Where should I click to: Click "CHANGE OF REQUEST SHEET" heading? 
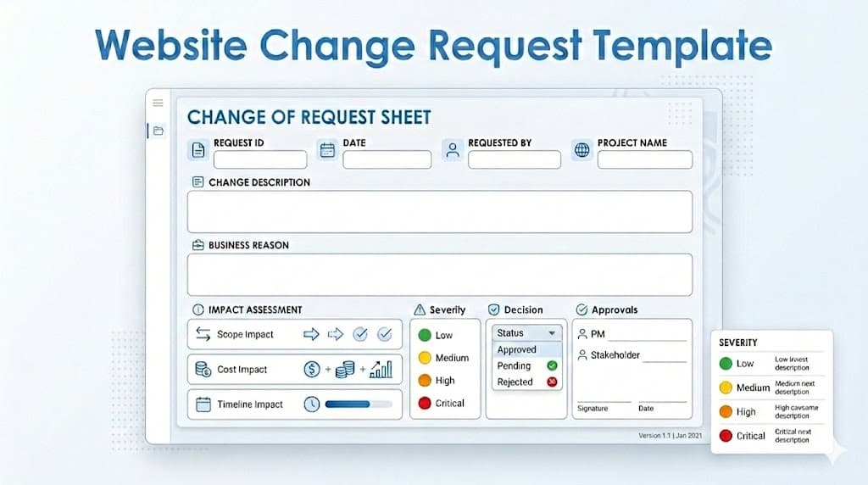[309, 117]
